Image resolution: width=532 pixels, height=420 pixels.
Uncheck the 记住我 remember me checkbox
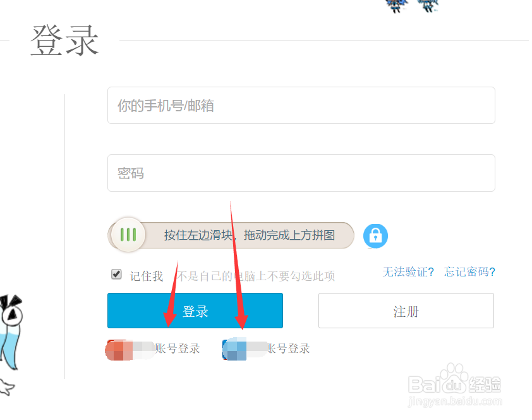(x=116, y=274)
